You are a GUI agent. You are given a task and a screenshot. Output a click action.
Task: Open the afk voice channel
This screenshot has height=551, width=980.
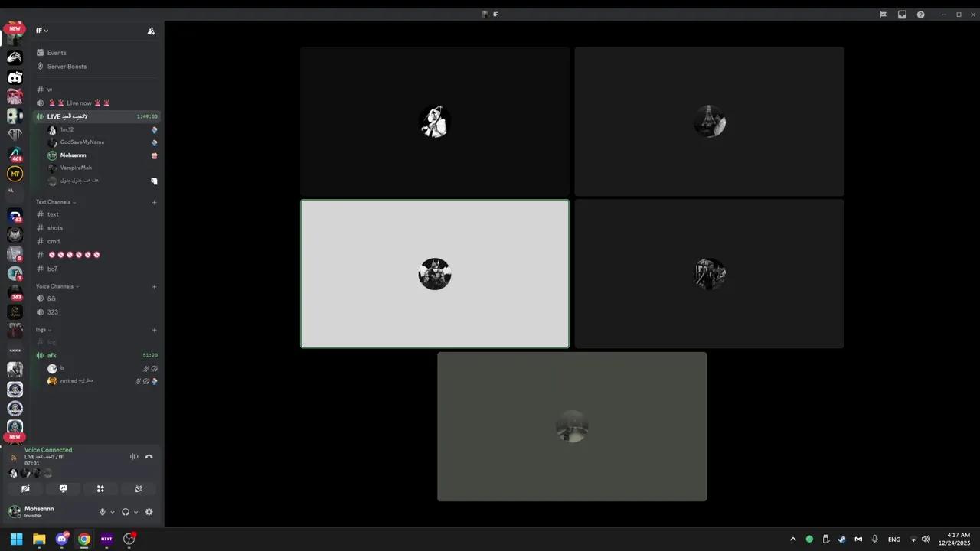coord(97,355)
